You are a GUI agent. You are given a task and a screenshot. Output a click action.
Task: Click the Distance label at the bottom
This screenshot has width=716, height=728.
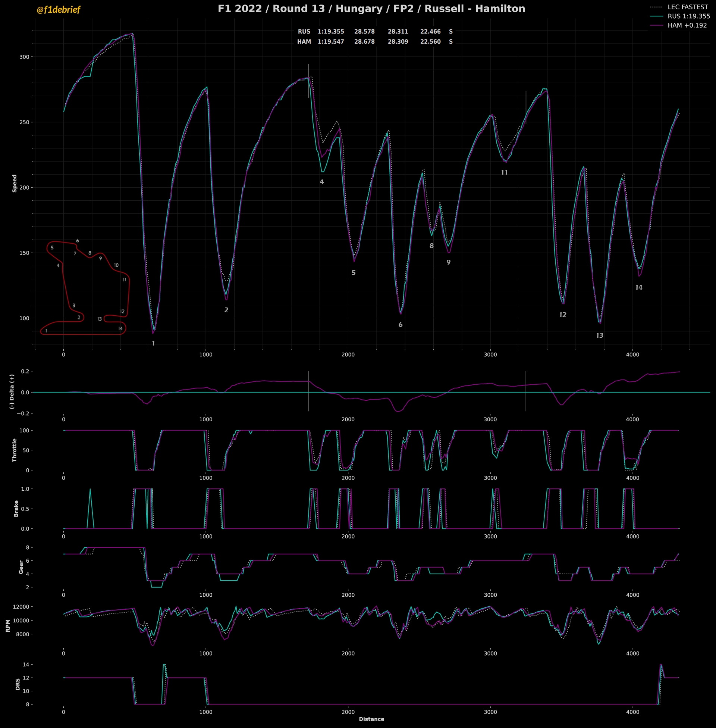tap(371, 719)
